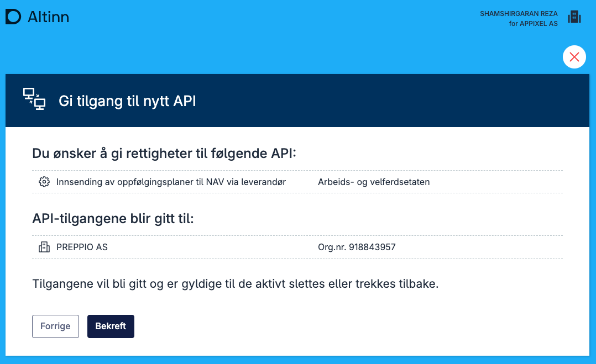Click the API delegation icon in the header
The image size is (596, 364).
pyautogui.click(x=34, y=99)
